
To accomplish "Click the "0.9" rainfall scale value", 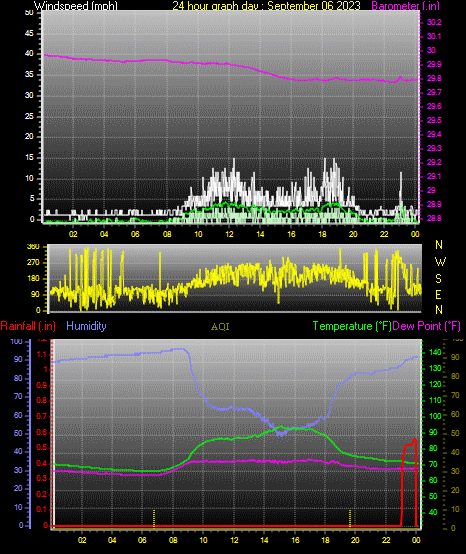I will tap(42, 385).
